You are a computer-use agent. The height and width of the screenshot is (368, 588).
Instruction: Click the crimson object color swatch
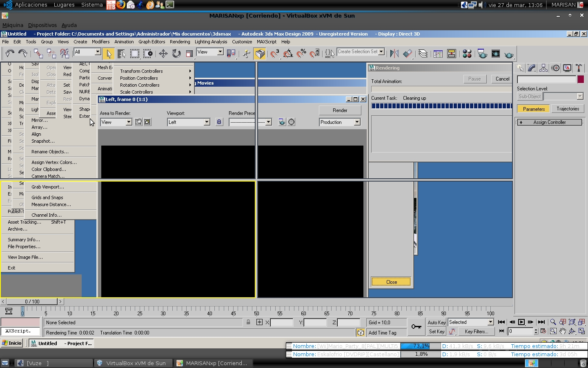point(581,79)
